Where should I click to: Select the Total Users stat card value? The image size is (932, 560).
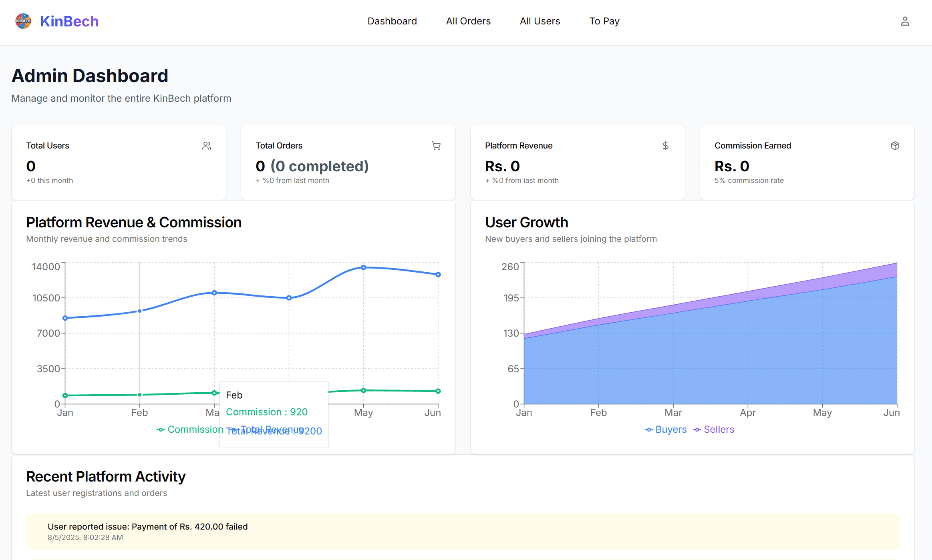coord(31,166)
